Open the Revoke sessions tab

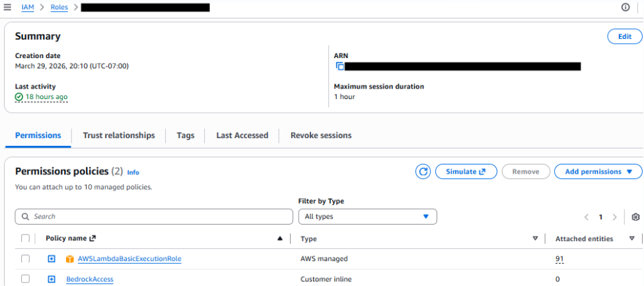click(321, 135)
